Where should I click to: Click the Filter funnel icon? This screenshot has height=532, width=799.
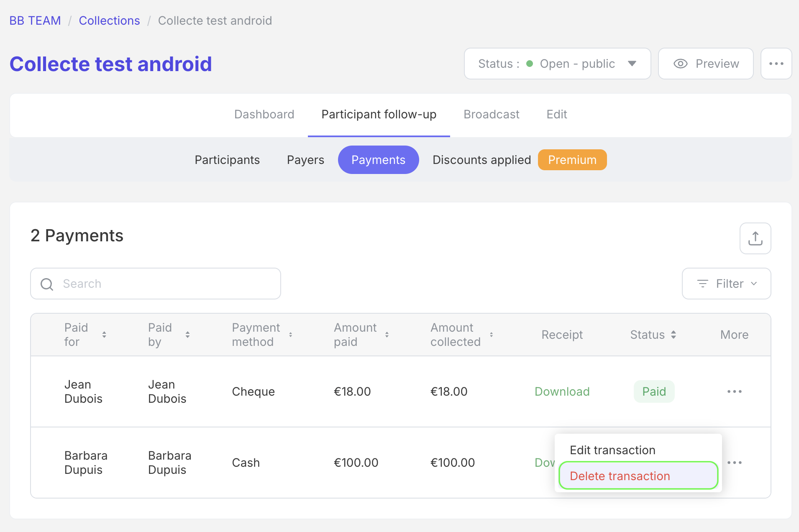tap(702, 284)
